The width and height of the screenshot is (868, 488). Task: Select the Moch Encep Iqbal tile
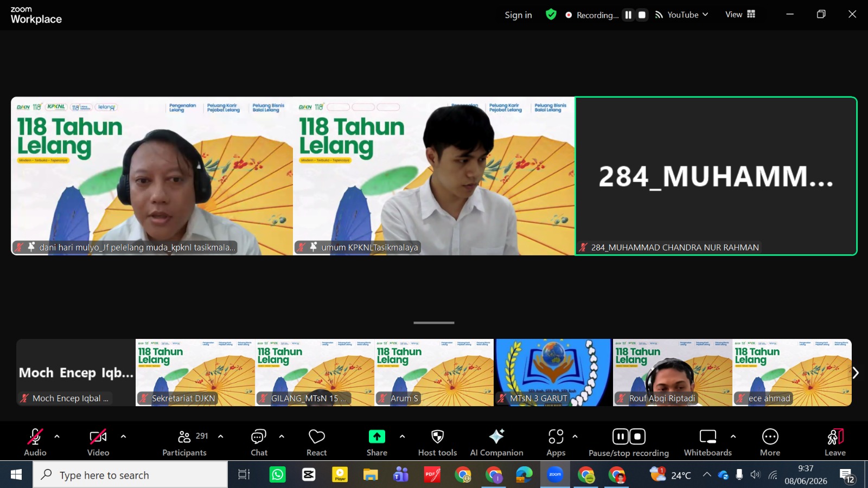[76, 373]
